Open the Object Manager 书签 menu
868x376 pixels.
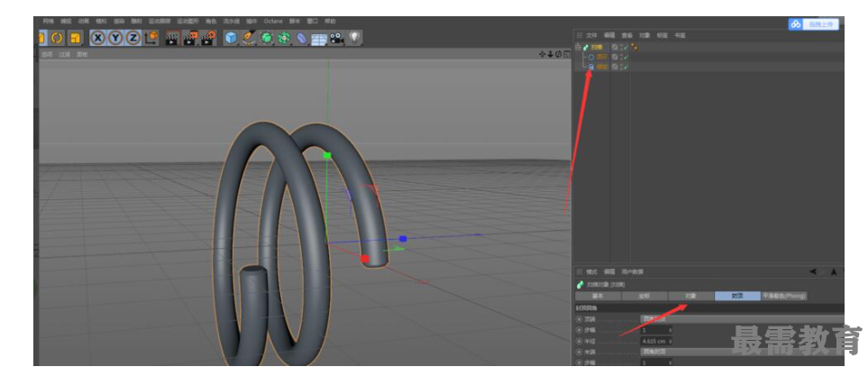point(680,35)
